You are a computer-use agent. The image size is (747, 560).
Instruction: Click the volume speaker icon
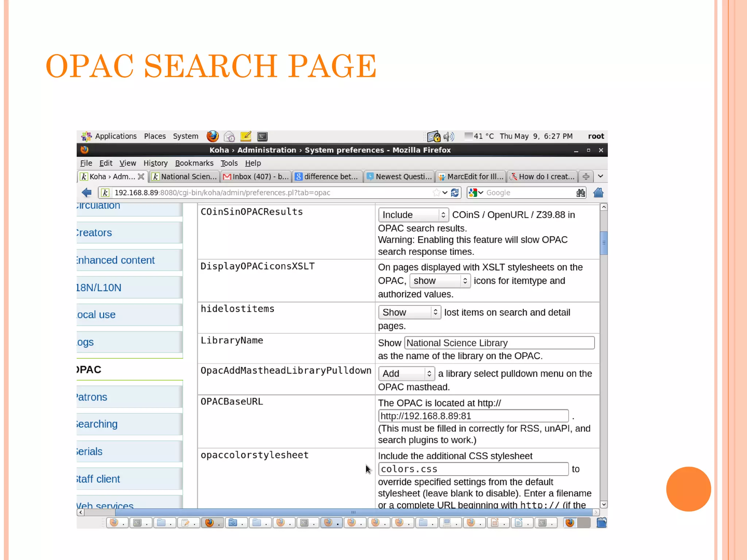coord(449,136)
